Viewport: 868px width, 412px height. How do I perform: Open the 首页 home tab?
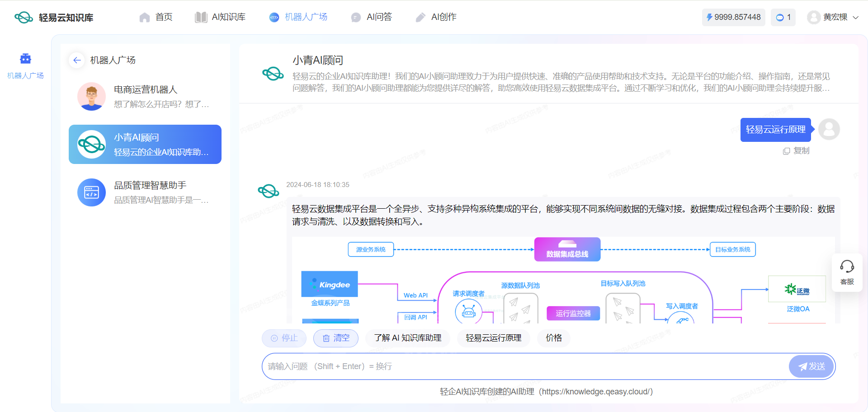pyautogui.click(x=156, y=17)
